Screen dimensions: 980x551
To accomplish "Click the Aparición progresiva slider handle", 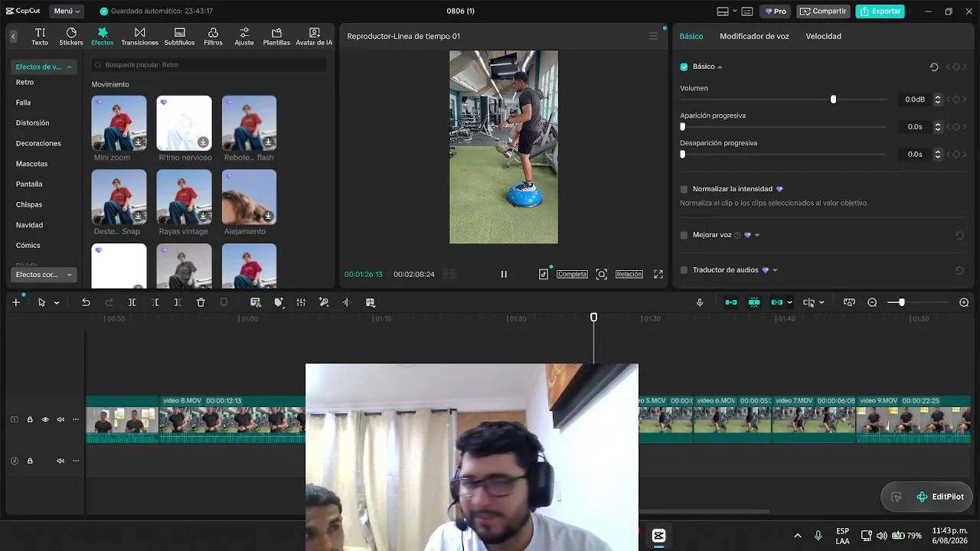I will point(682,127).
